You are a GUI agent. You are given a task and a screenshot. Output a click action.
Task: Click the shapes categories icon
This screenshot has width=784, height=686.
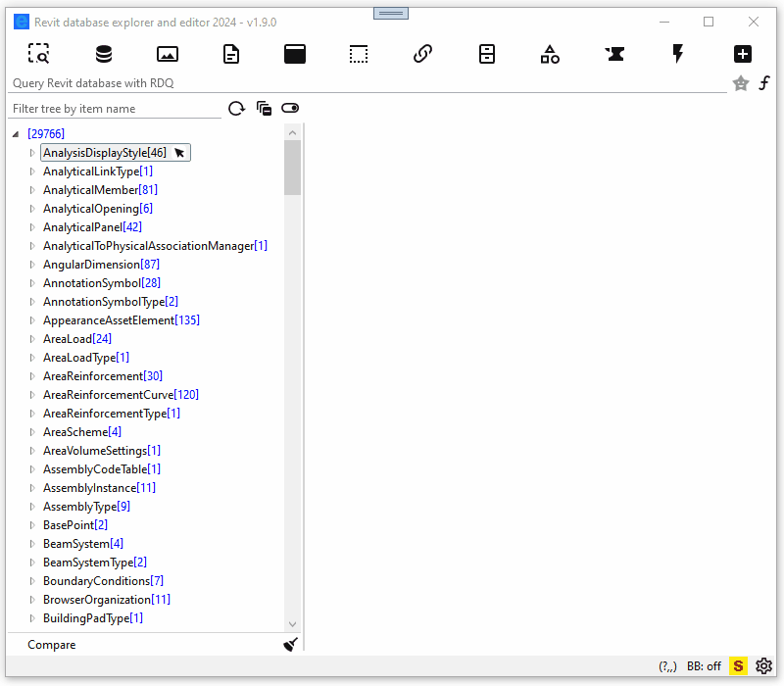pos(550,54)
